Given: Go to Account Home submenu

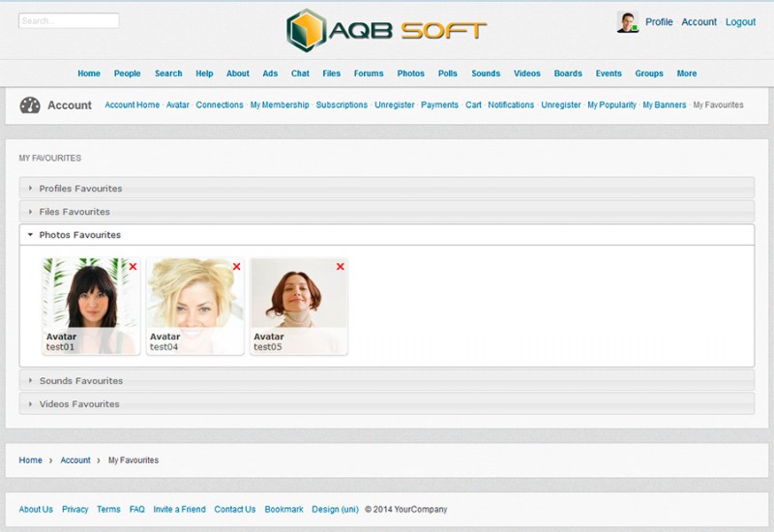Looking at the screenshot, I should pyautogui.click(x=132, y=104).
